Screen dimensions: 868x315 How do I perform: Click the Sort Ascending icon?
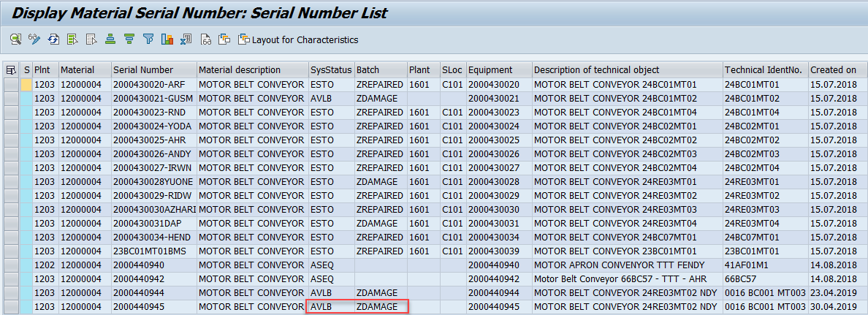[110, 39]
